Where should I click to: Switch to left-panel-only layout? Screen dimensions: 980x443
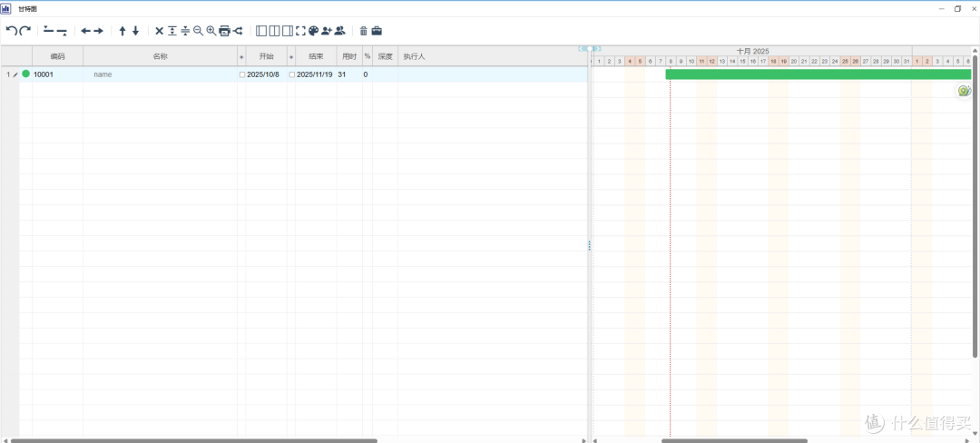[262, 31]
